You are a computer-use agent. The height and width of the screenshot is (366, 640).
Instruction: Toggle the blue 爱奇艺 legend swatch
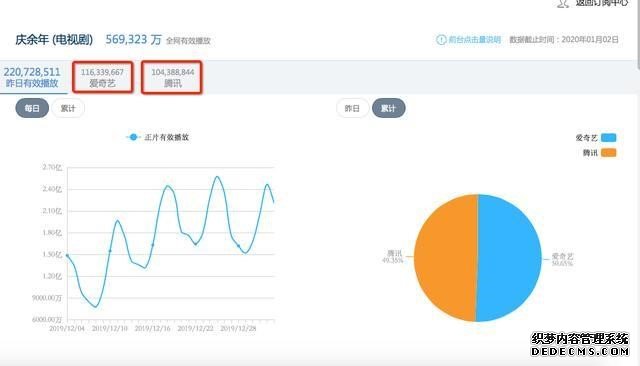[x=609, y=138]
